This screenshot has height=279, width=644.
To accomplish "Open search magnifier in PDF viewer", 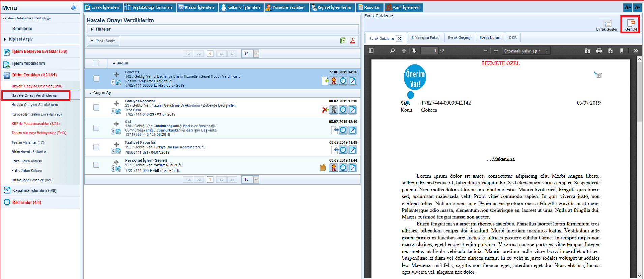I will [x=392, y=51].
